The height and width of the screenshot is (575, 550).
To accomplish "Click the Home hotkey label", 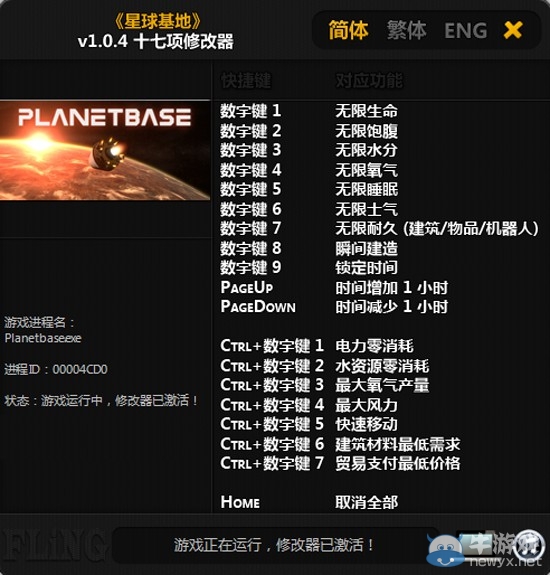I will 240,502.
